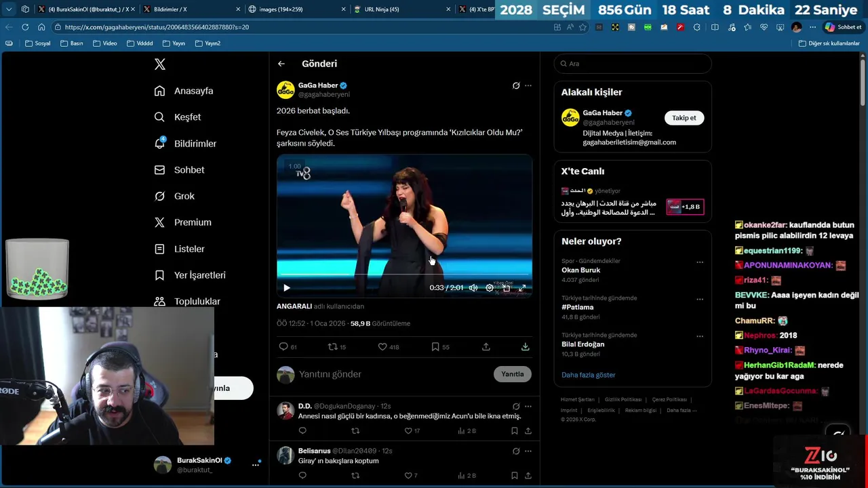The height and width of the screenshot is (488, 868).
Task: Reply to the GaGa Haber post
Action: click(288, 347)
